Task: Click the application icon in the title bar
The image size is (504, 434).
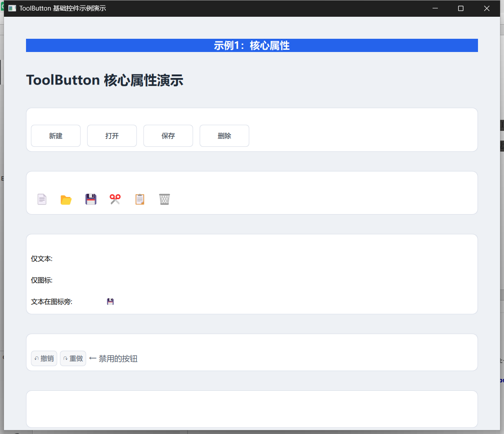Action: tap(13, 8)
